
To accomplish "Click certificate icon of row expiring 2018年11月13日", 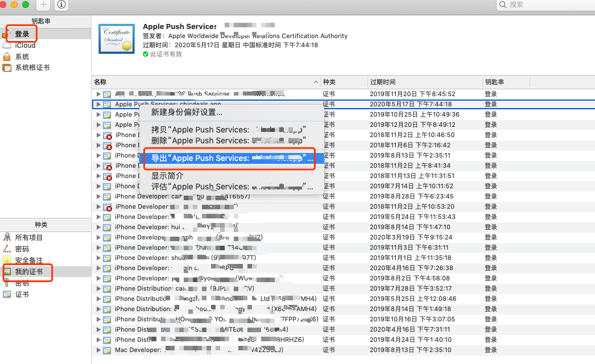I will click(108, 176).
